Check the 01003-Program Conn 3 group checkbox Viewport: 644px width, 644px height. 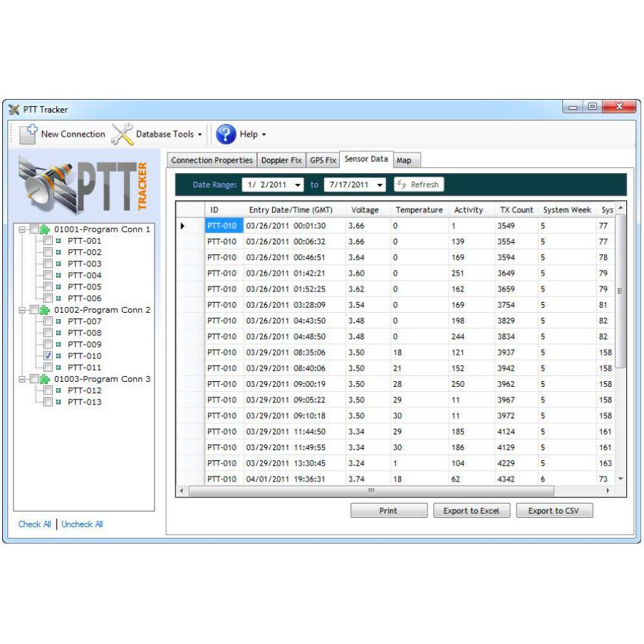[x=34, y=379]
